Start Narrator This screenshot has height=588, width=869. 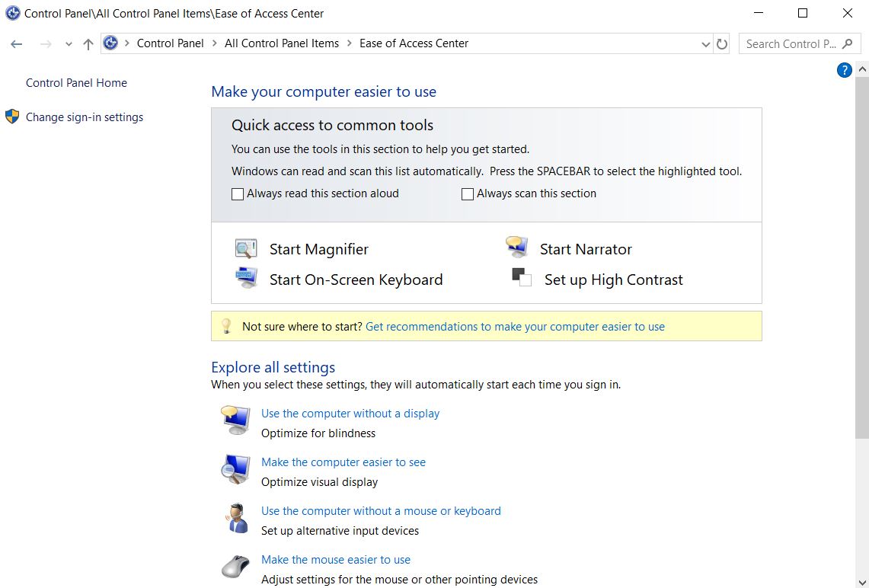(x=586, y=249)
